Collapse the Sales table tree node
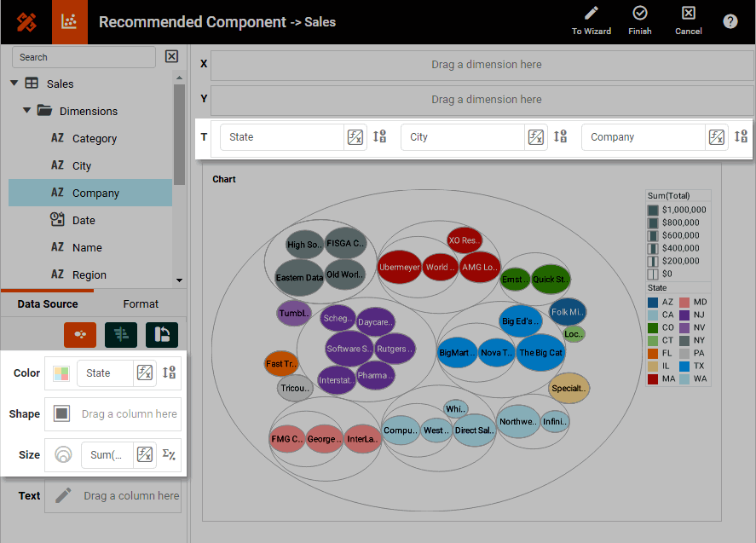756x543 pixels. pos(14,84)
